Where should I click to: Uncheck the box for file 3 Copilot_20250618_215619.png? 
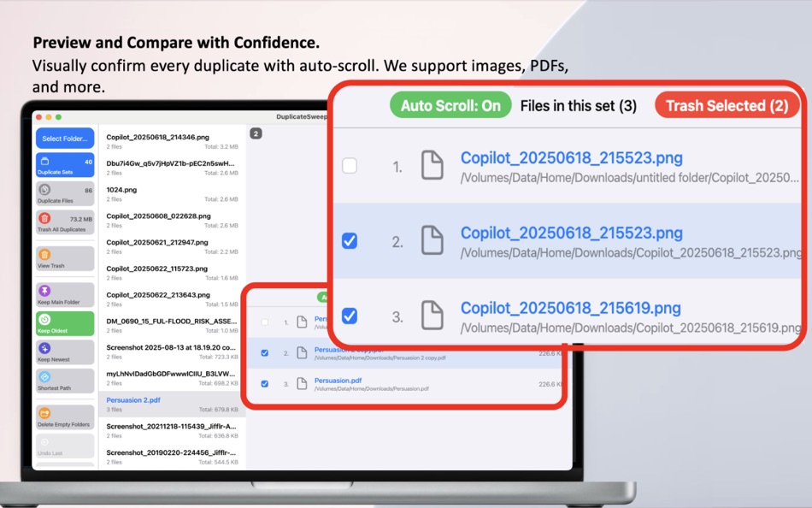coord(350,316)
